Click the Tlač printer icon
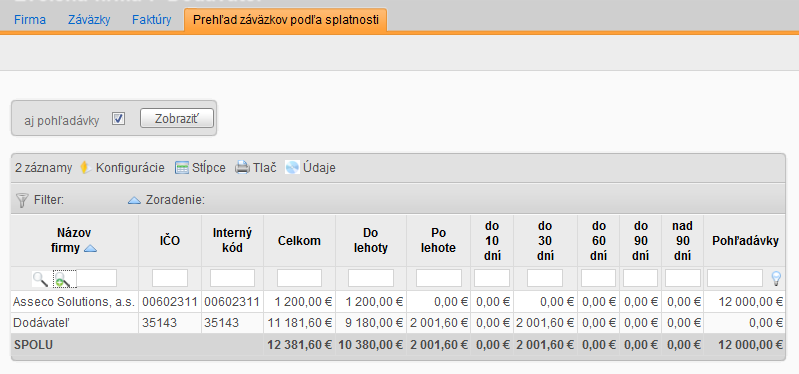This screenshot has height=374, width=799. (242, 167)
